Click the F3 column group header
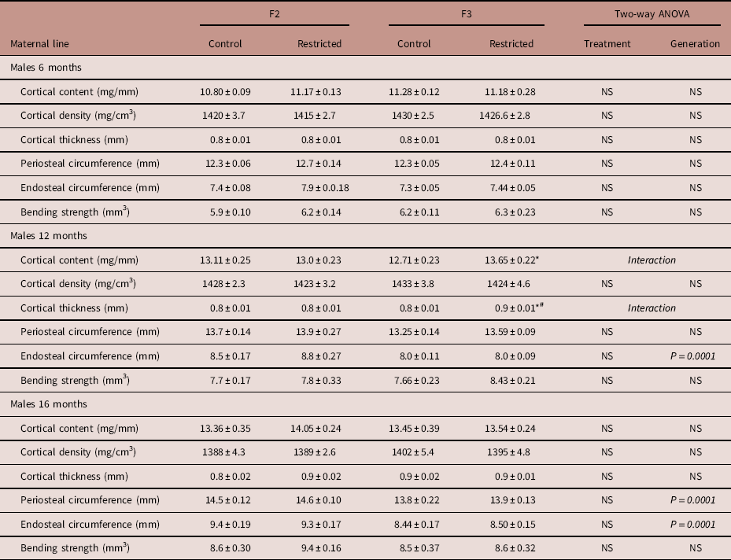731x560 pixels. tap(463, 14)
